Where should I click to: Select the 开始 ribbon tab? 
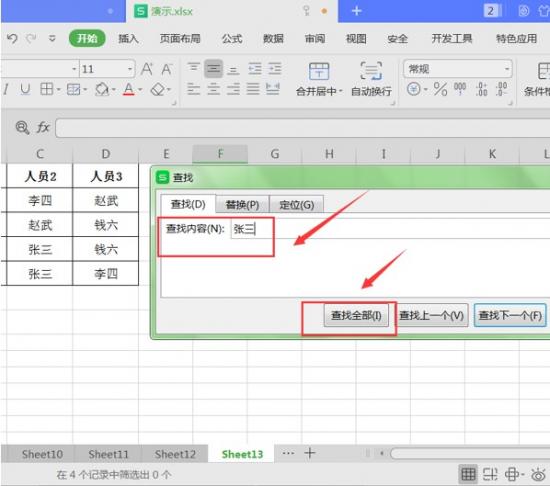(87, 38)
